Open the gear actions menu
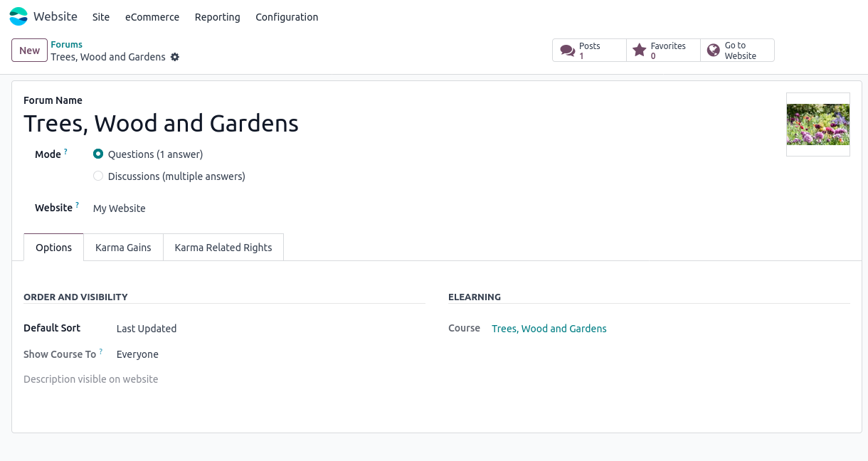 click(x=175, y=57)
